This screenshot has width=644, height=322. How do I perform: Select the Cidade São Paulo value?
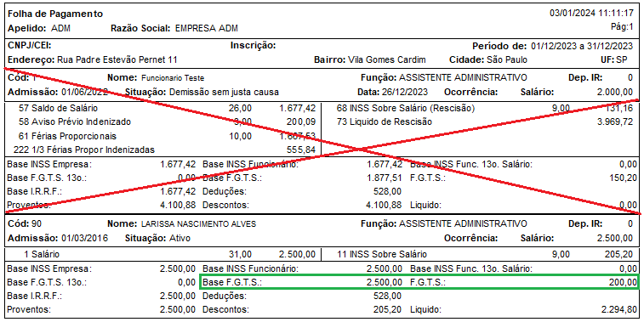[x=488, y=59]
